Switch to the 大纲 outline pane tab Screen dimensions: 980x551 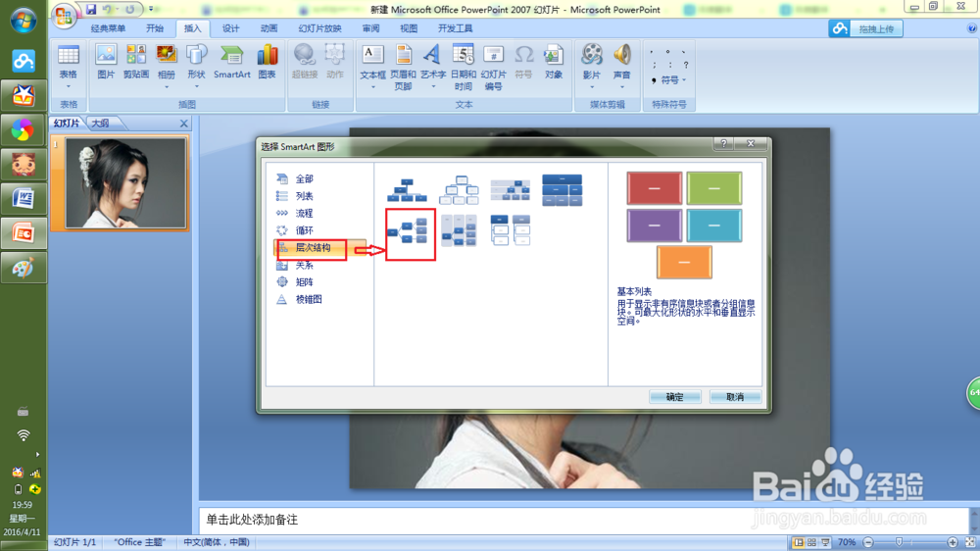[100, 124]
